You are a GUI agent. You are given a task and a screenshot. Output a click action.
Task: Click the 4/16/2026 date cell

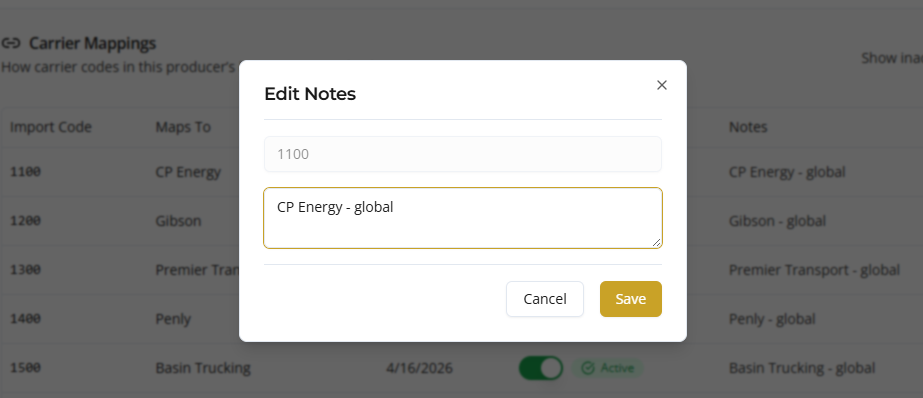tap(419, 369)
